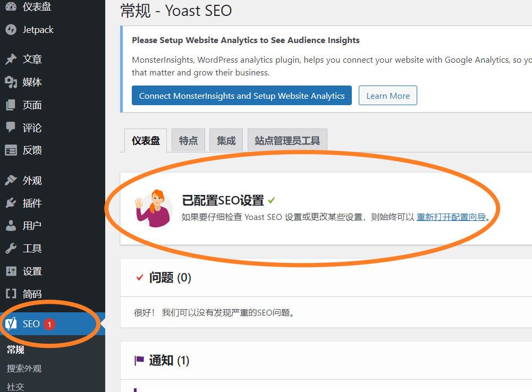This screenshot has height=392, width=532.
Task: Open 评论 from the sidebar
Action: click(53, 127)
